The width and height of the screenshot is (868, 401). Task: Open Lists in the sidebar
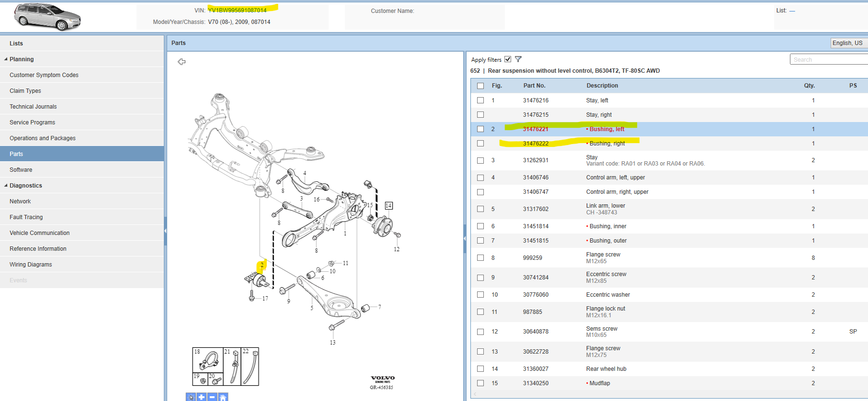point(82,44)
